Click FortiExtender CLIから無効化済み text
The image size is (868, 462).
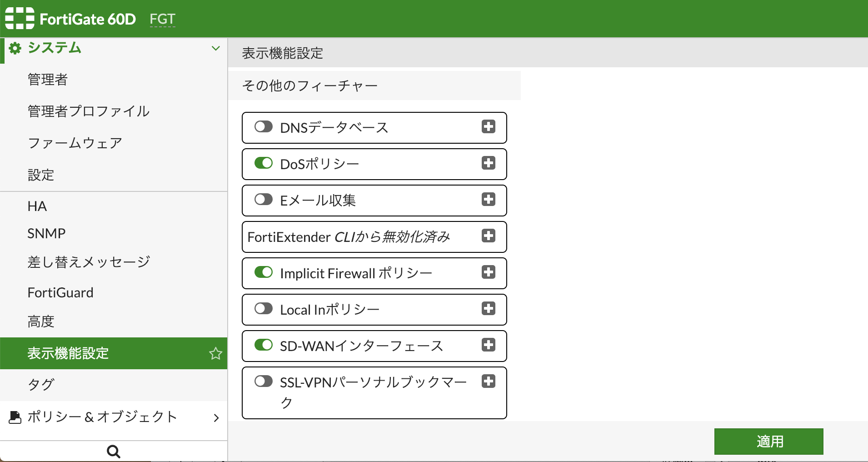point(349,237)
